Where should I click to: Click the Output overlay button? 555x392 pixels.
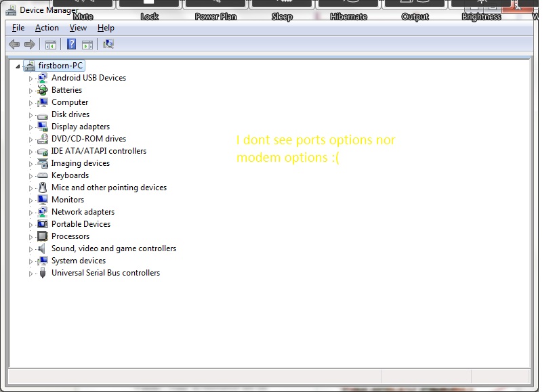[x=415, y=9]
